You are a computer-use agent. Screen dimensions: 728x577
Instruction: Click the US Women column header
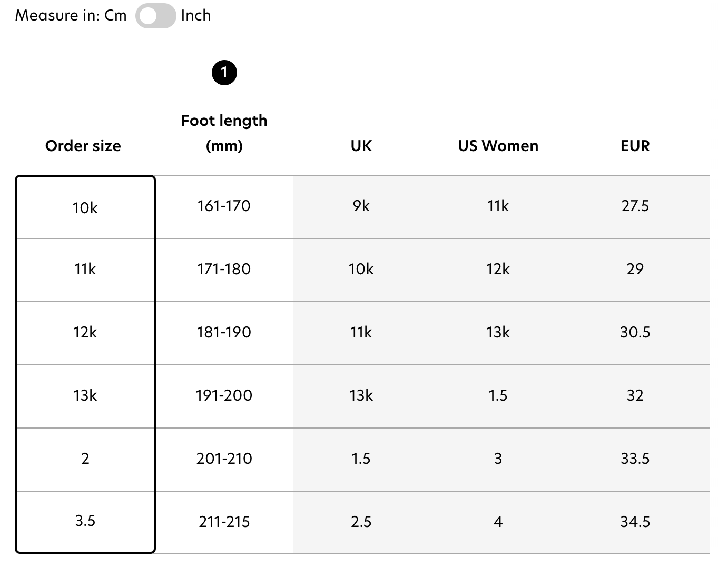(498, 146)
